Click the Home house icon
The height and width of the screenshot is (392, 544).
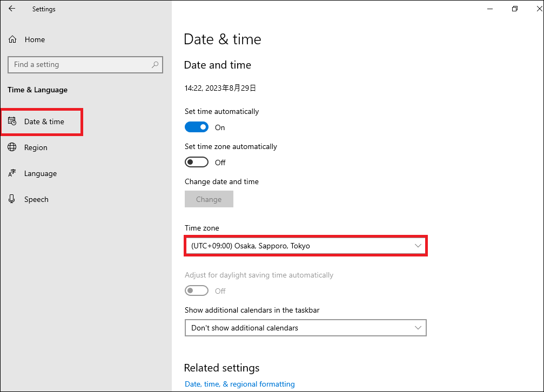(x=12, y=39)
